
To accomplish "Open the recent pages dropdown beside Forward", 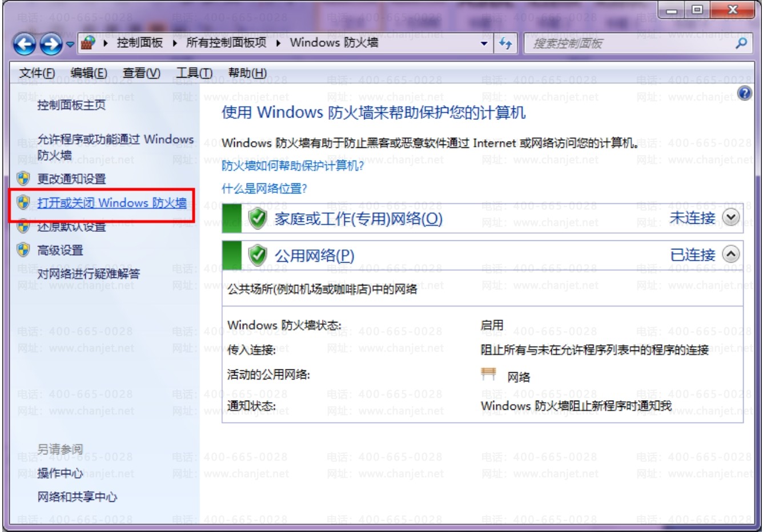I will point(70,45).
